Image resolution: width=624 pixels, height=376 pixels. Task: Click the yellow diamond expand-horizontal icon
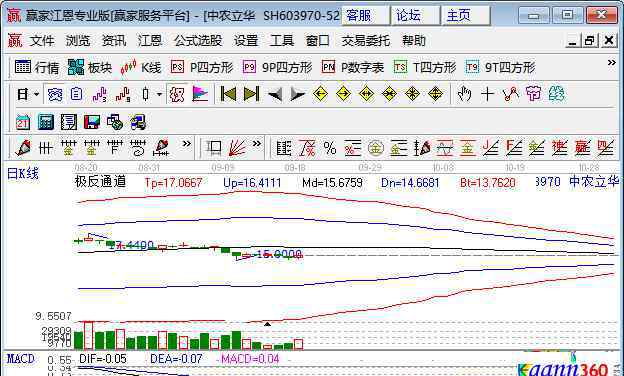click(367, 94)
